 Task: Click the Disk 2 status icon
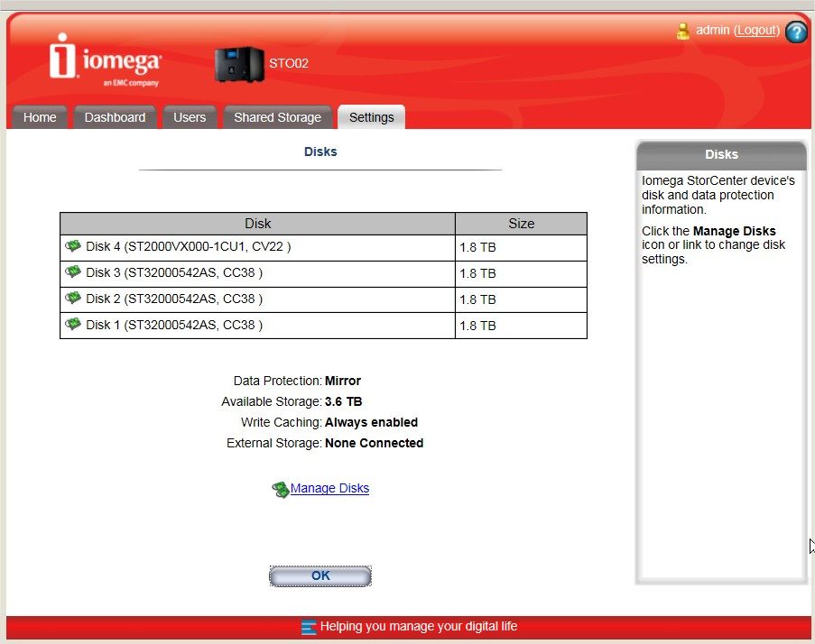[73, 299]
